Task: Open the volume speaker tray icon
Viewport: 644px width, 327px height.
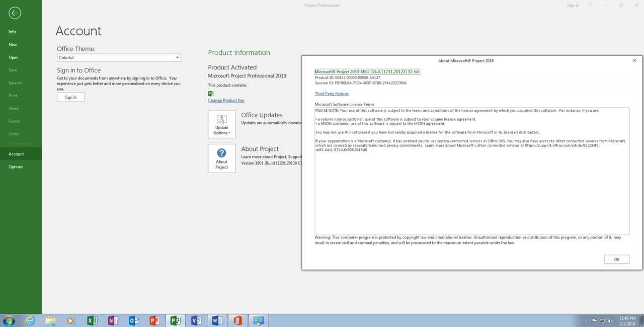Action: 610,320
